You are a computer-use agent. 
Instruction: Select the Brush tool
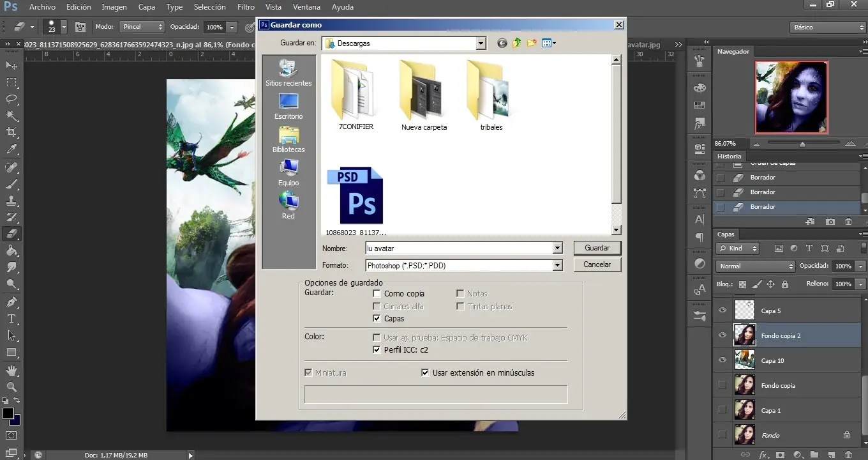click(x=11, y=185)
